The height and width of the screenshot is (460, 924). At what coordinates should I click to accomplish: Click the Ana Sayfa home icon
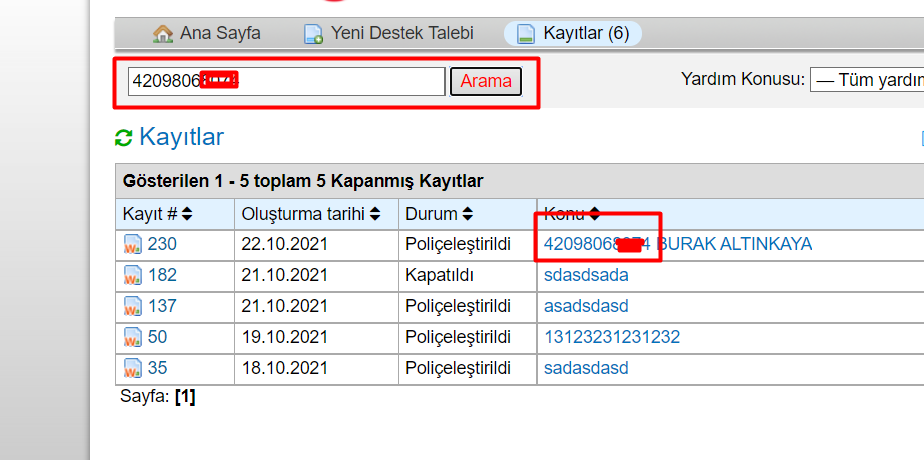pyautogui.click(x=163, y=34)
